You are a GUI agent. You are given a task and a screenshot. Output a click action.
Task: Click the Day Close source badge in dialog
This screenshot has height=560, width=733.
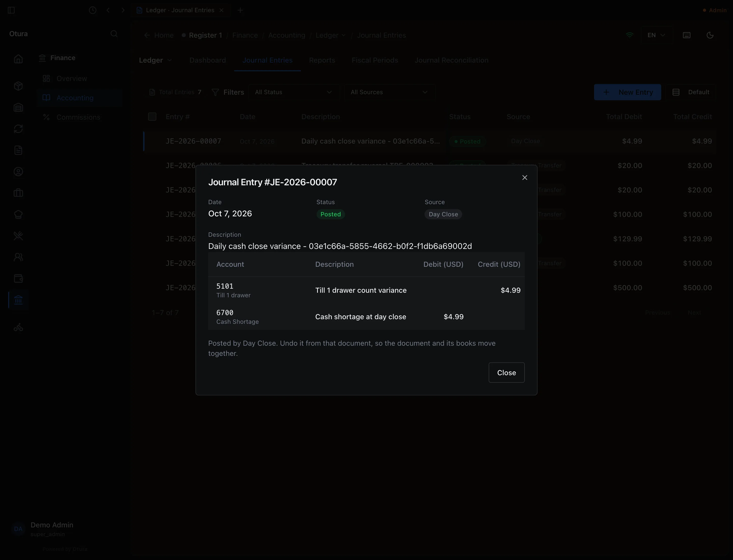pyautogui.click(x=443, y=214)
